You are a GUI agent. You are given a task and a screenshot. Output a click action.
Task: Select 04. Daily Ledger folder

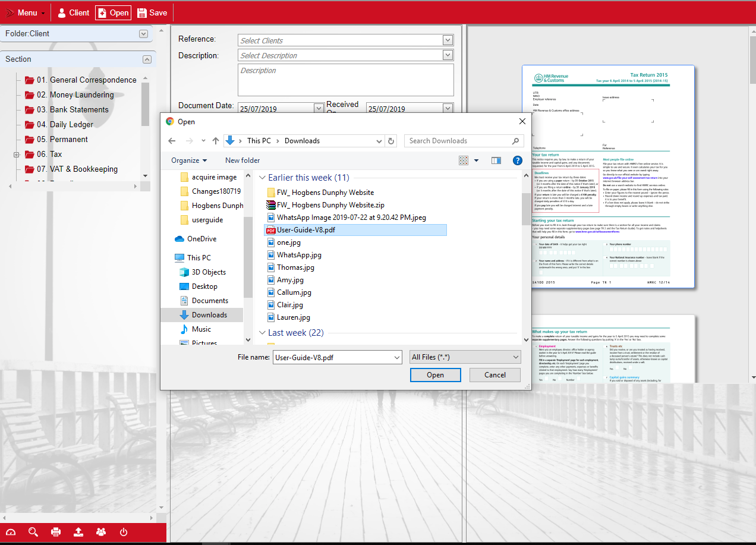59,124
